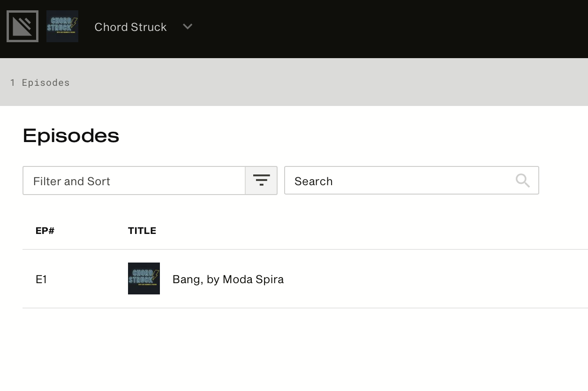Open episode Bang, by Moda Spira
The width and height of the screenshot is (588, 391).
pyautogui.click(x=228, y=279)
